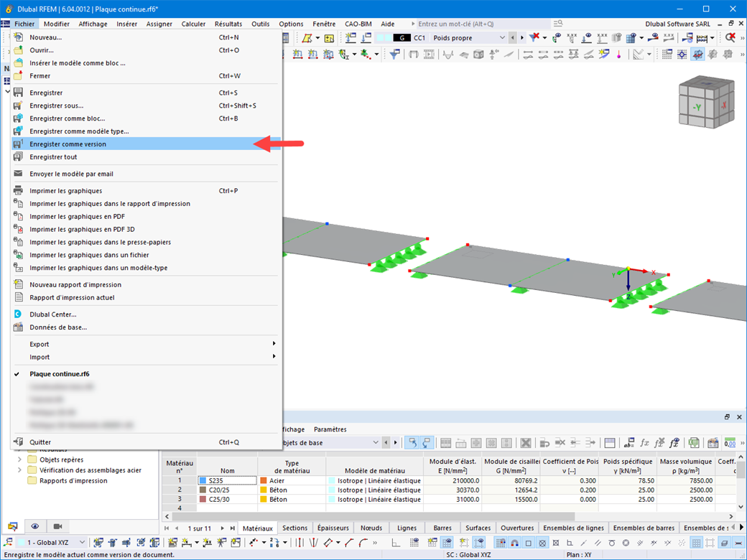Click the folder icon of Rapports d'impression
The width and height of the screenshot is (747, 560).
(32, 480)
